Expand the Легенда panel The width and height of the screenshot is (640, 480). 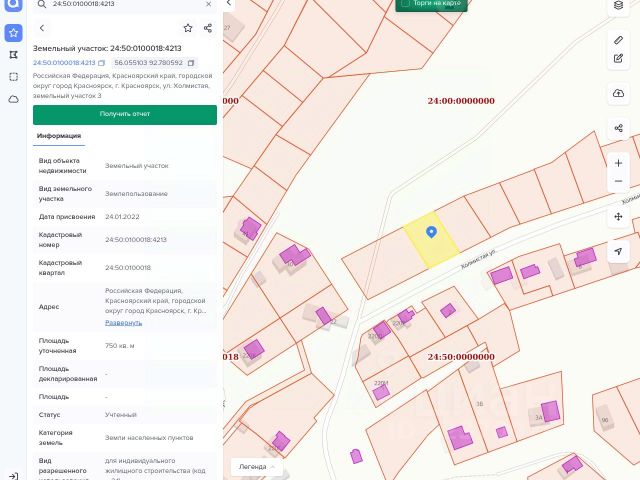click(x=257, y=467)
